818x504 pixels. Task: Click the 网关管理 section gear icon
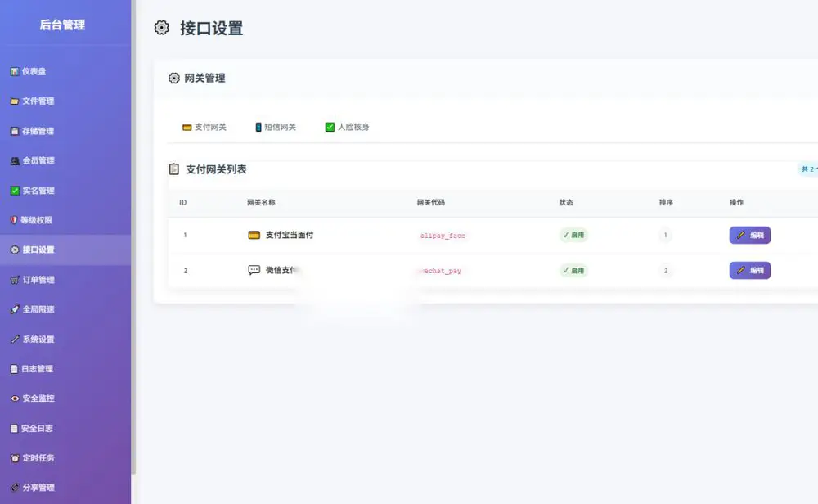(x=173, y=79)
